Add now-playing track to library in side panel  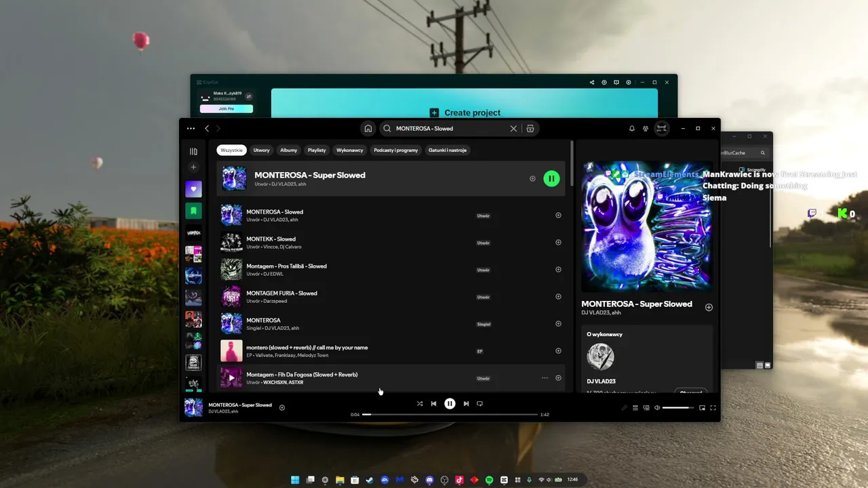pyautogui.click(x=709, y=307)
